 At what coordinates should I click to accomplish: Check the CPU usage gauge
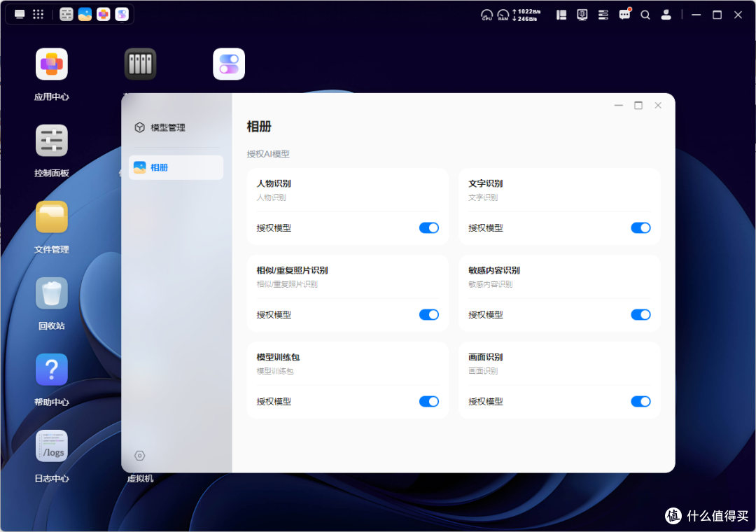486,15
